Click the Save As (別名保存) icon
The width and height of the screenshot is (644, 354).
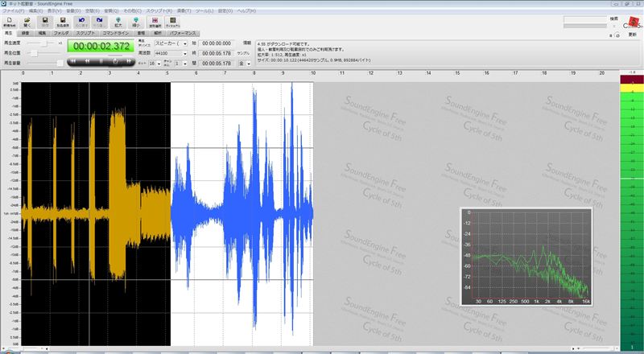63,22
